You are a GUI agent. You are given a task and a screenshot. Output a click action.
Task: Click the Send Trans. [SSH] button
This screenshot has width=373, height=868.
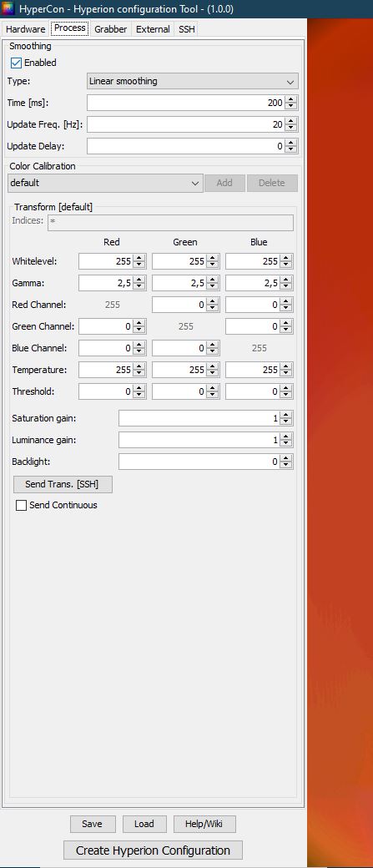pos(63,484)
